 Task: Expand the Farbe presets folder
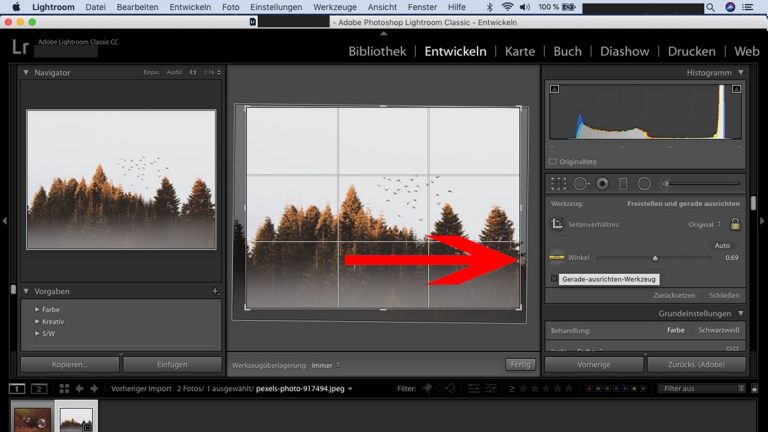coord(37,309)
